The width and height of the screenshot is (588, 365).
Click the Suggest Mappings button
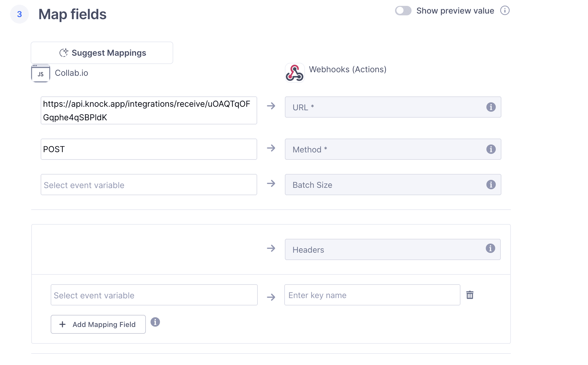coord(102,52)
